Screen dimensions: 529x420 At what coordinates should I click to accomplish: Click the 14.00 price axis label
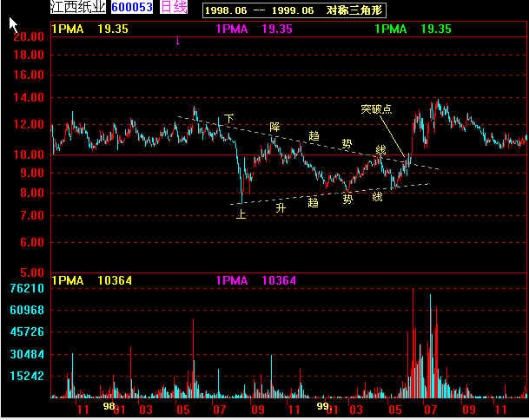coord(29,98)
